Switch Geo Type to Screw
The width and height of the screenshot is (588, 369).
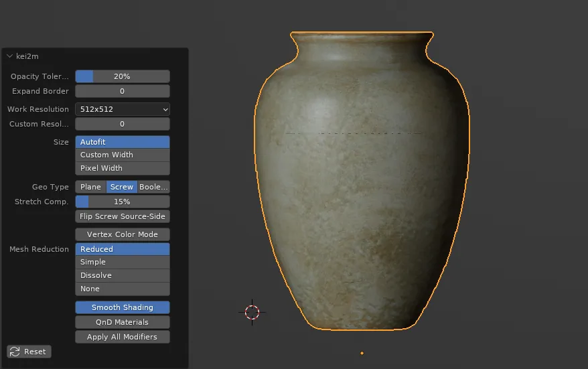coord(122,187)
